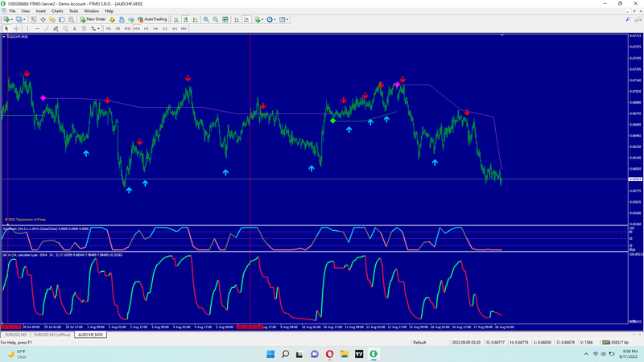This screenshot has width=644, height=362.
Task: Open the weather widget 67°F Clear
Action: click(x=17, y=354)
